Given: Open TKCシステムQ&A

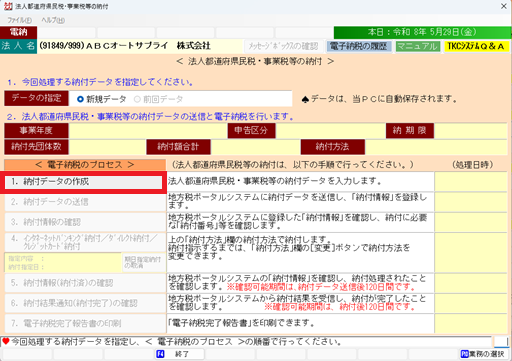Looking at the screenshot, I should [x=476, y=46].
